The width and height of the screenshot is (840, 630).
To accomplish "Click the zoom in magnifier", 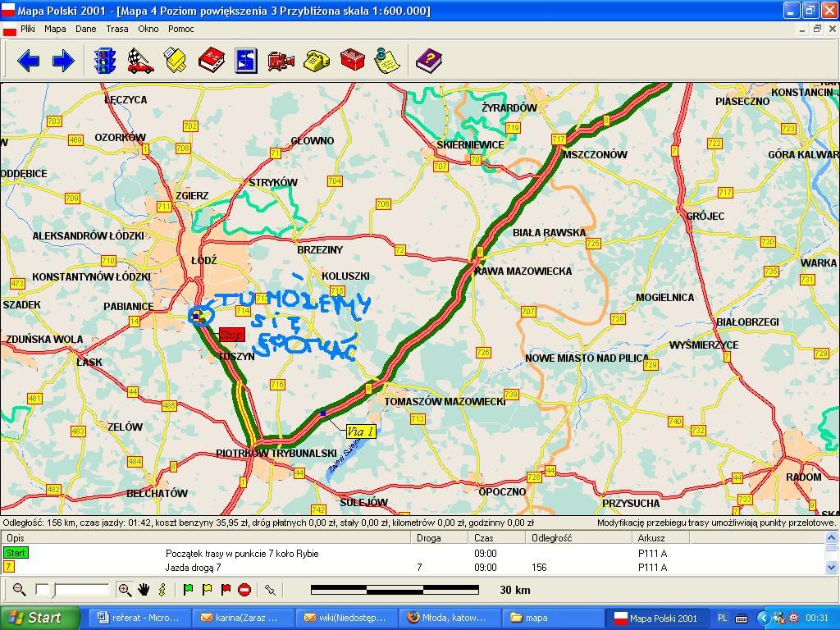I will coord(125,590).
